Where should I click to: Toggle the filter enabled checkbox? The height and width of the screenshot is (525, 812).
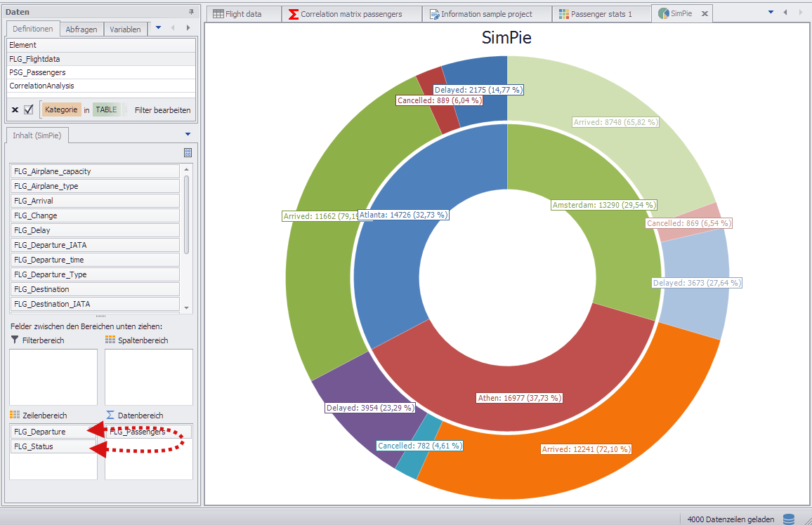29,109
